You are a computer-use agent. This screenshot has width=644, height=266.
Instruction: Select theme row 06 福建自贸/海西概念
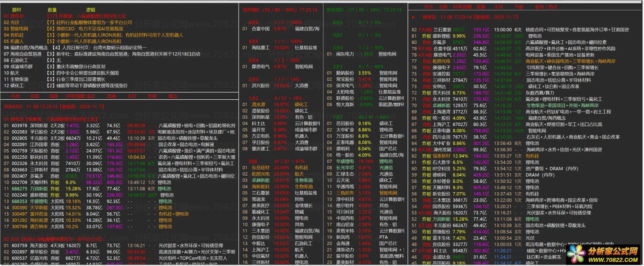pyautogui.click(x=75, y=48)
